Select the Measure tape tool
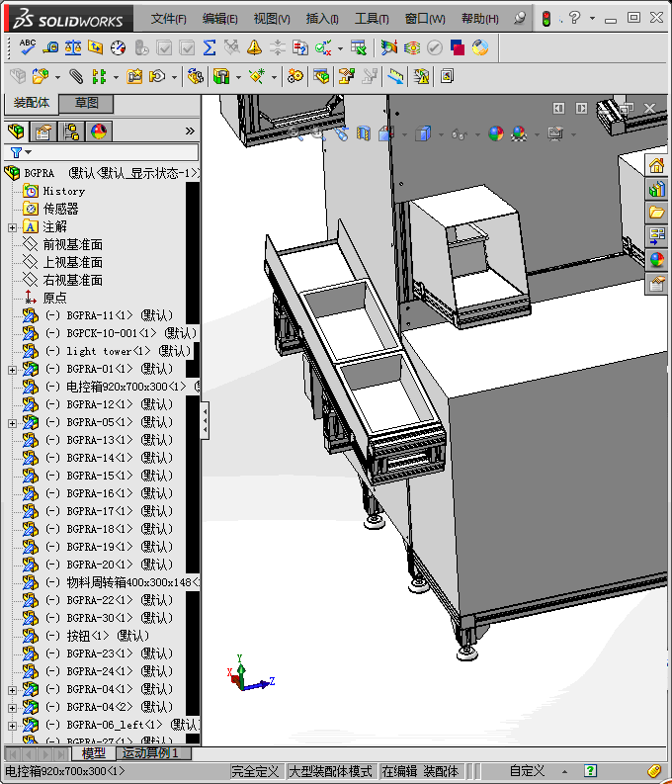The width and height of the screenshot is (672, 784). [50, 47]
